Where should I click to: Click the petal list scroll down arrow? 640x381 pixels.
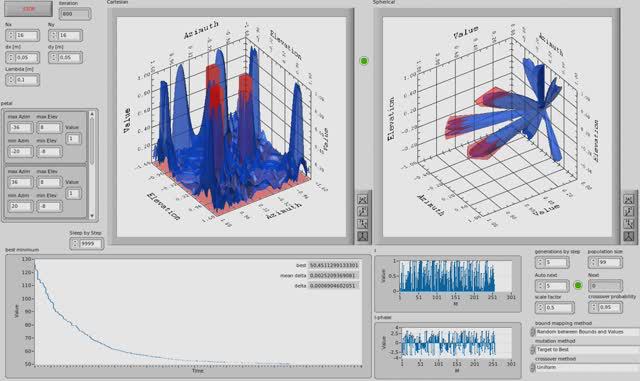click(x=92, y=216)
